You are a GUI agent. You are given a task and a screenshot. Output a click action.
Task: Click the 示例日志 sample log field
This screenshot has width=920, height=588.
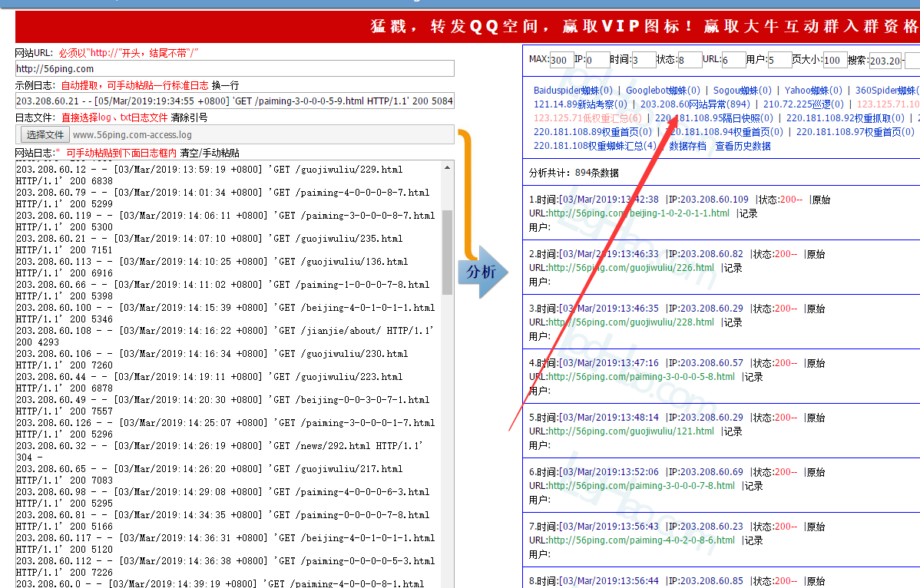235,101
